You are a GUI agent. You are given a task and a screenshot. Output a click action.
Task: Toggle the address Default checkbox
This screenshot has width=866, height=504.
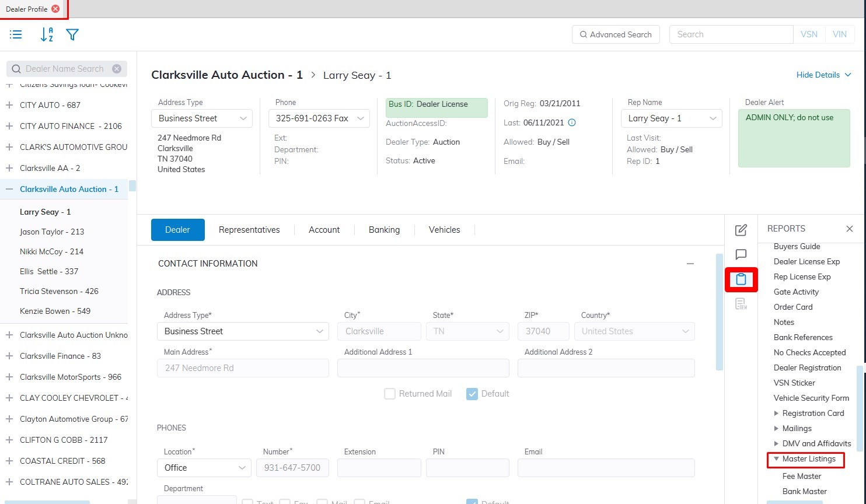click(x=472, y=394)
